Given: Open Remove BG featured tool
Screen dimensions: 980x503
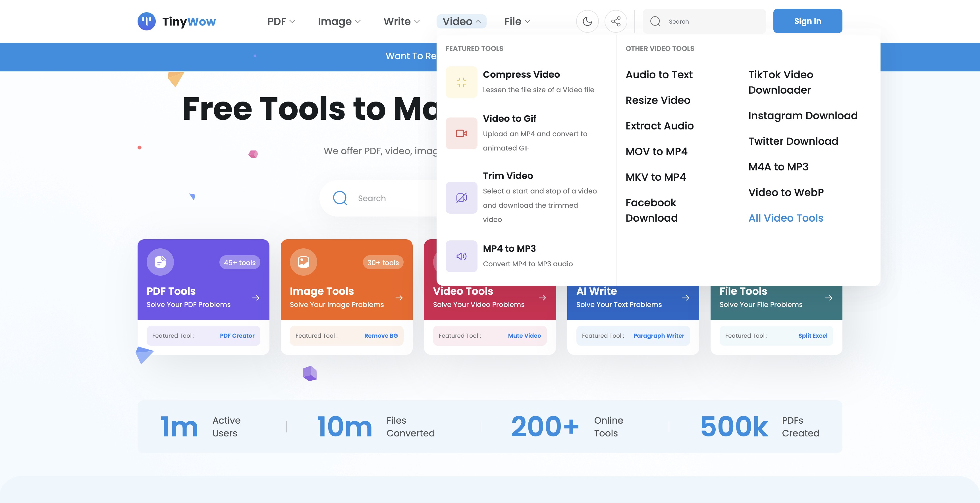Looking at the screenshot, I should (x=381, y=335).
